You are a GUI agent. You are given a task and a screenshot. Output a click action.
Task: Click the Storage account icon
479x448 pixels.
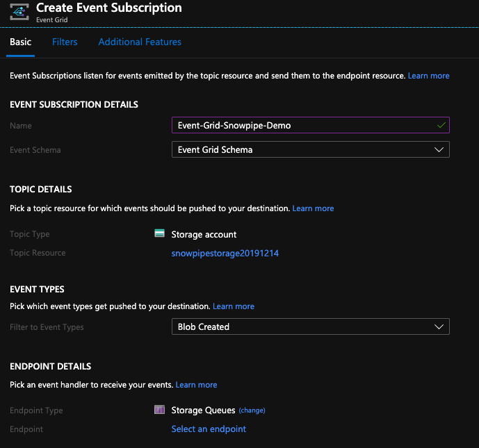pyautogui.click(x=159, y=233)
